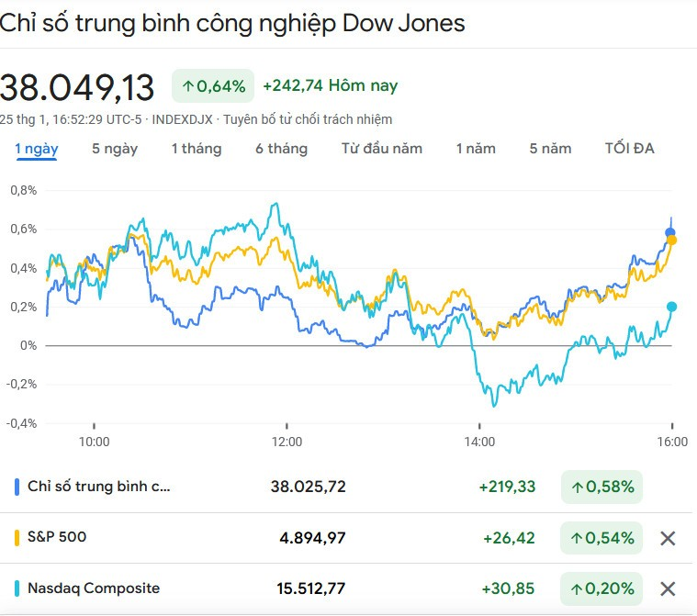This screenshot has height=616, width=697.
Task: Click the 0,58% up-arrow badge for Dow Jones
Action: 601,487
